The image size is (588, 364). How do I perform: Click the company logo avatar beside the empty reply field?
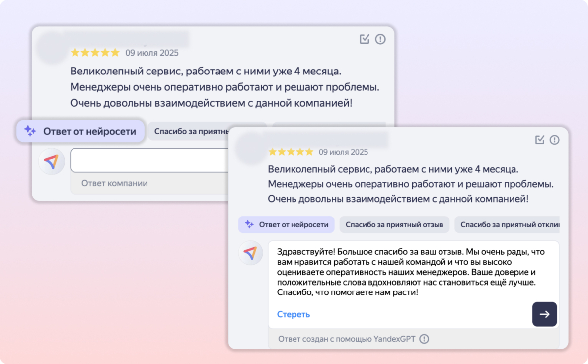coord(52,161)
